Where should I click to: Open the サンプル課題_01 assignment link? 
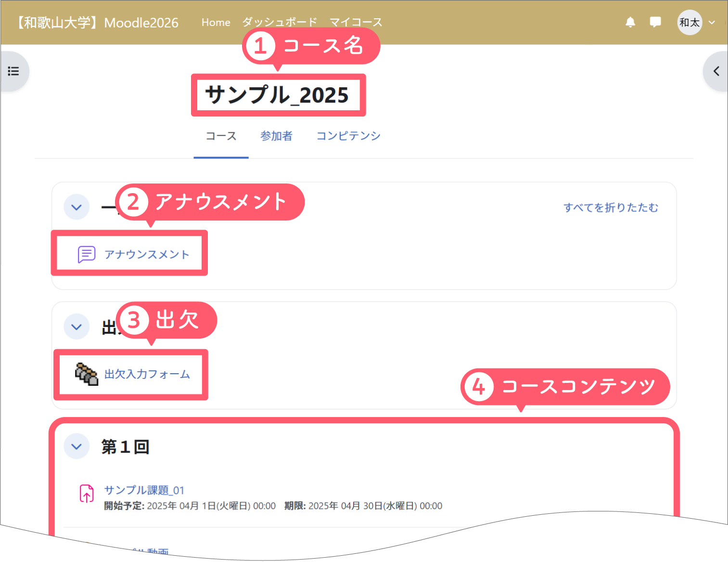(144, 490)
